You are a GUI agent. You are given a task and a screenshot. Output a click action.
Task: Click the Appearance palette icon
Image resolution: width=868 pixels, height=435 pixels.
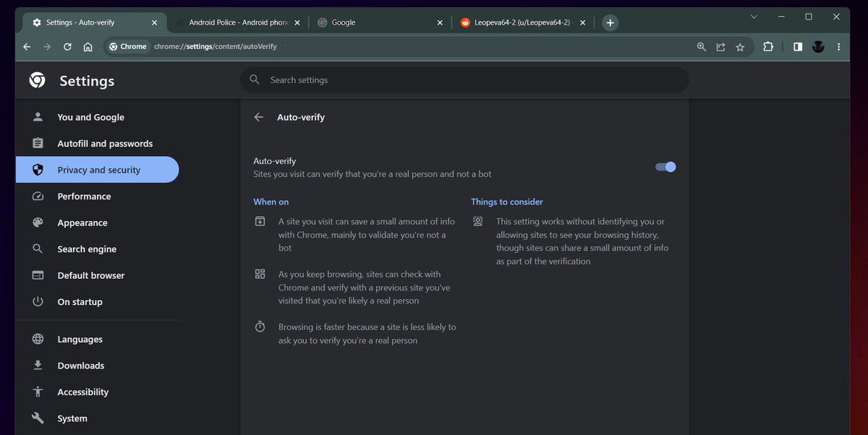pos(37,223)
